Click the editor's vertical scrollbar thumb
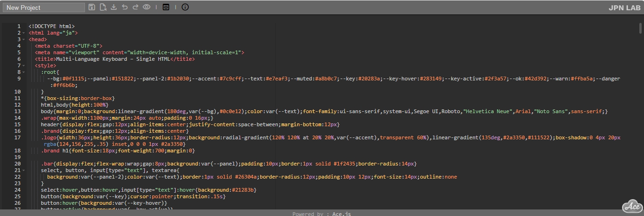 641,28
